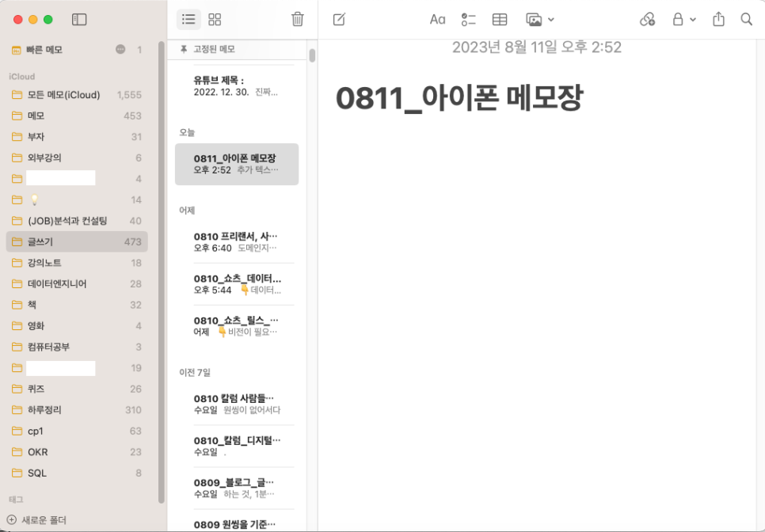The height and width of the screenshot is (532, 765).
Task: Click the iCloud section header
Action: [22, 77]
